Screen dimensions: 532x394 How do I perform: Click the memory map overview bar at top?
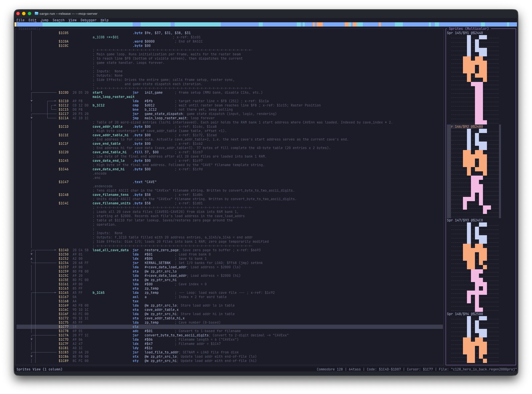click(266, 24)
